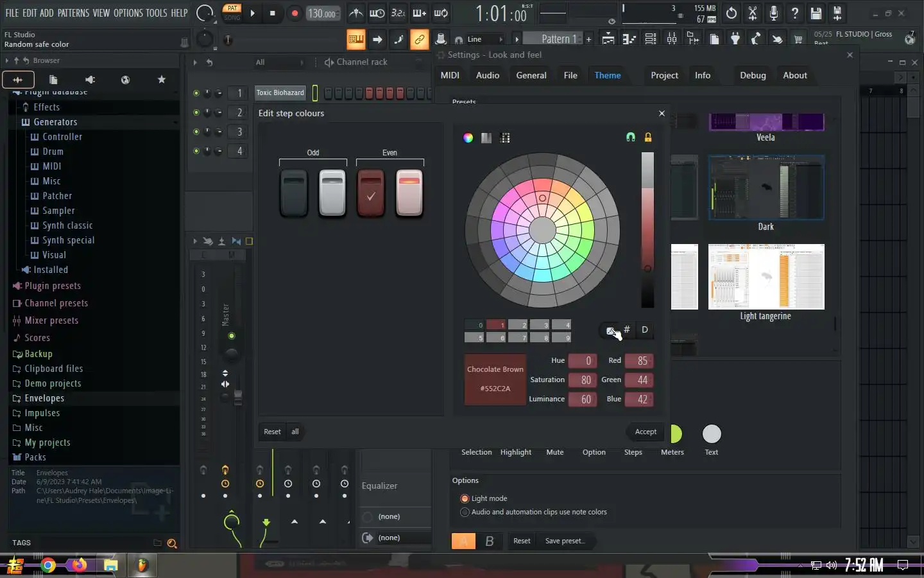Screen dimensions: 924x578
Task: Click the Reset button in step colours
Action: (x=272, y=432)
